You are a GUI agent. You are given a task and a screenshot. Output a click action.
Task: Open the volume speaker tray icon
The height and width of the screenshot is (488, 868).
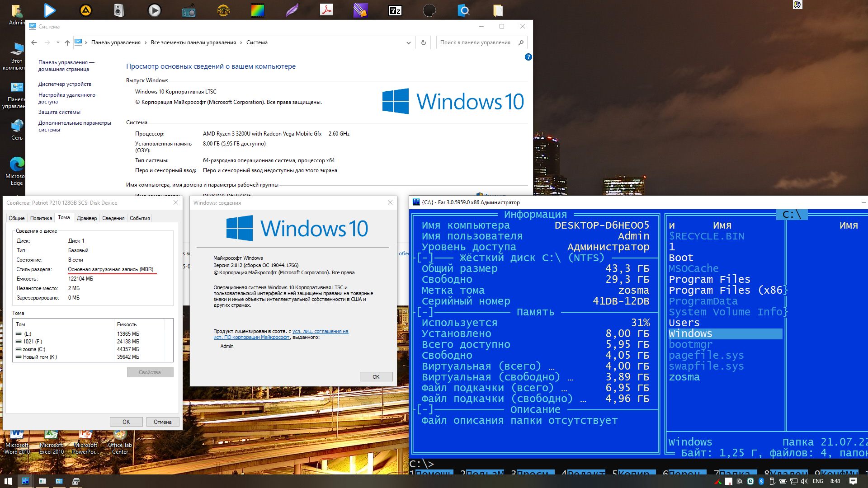point(804,481)
